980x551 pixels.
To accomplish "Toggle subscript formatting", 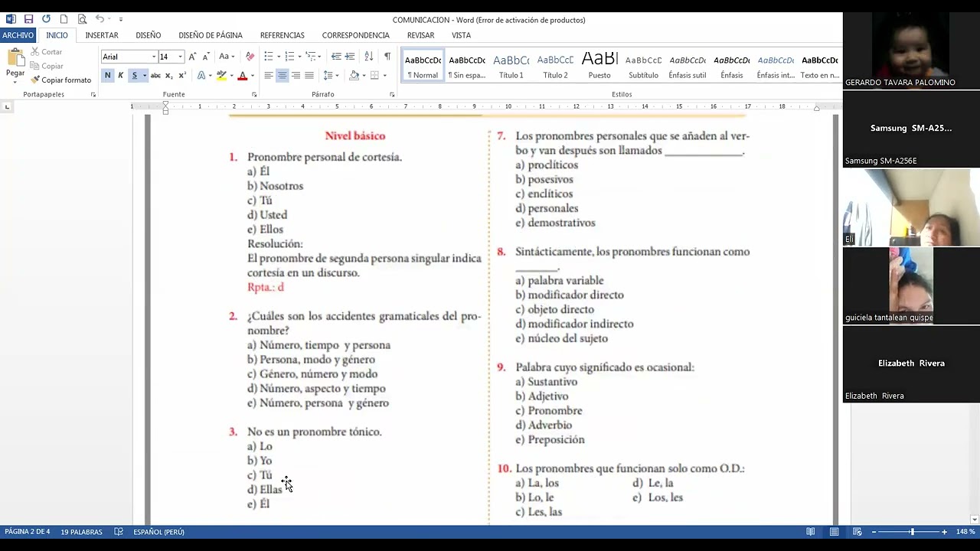I will pos(169,75).
